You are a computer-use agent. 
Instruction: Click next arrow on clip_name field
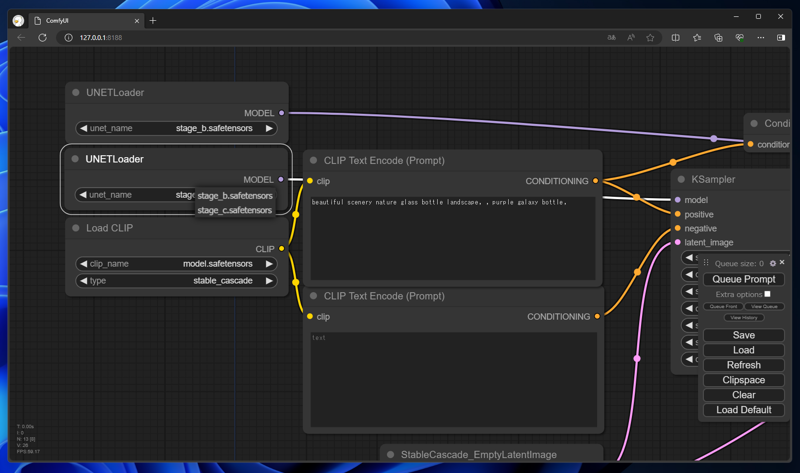pyautogui.click(x=269, y=264)
